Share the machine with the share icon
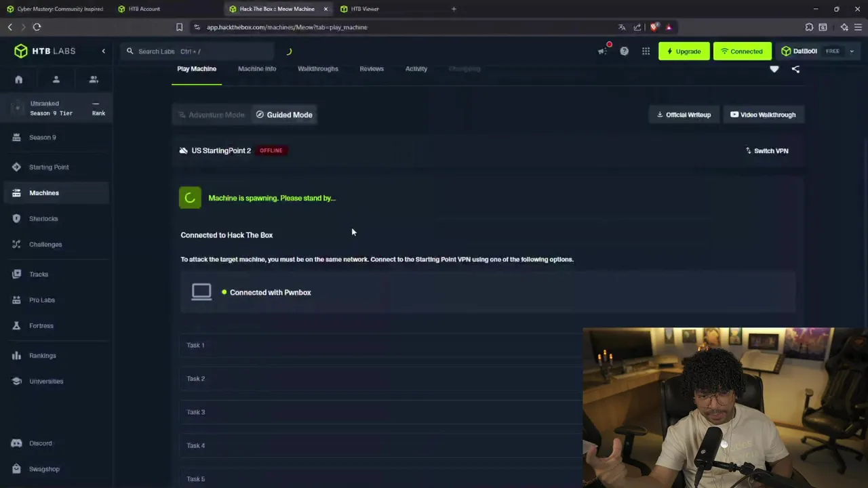868x488 pixels. point(795,69)
